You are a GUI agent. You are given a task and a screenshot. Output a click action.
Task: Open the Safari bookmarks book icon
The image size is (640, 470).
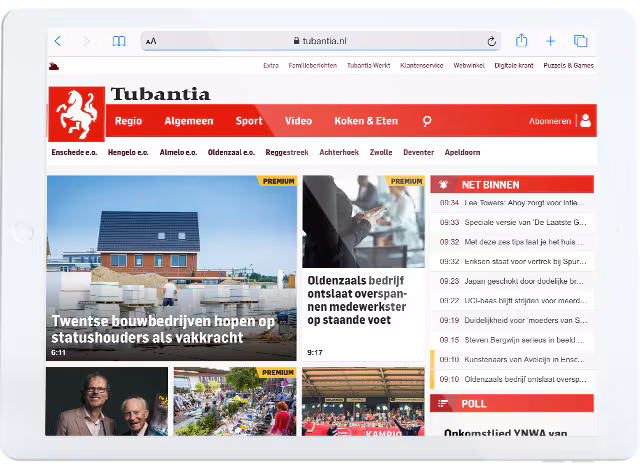tap(119, 41)
